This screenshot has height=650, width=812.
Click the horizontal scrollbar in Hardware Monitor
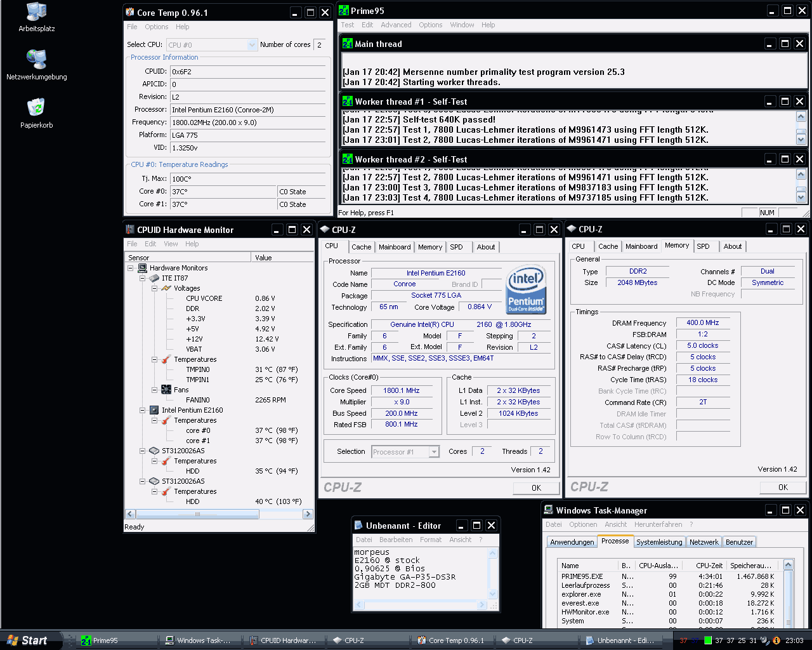click(219, 514)
